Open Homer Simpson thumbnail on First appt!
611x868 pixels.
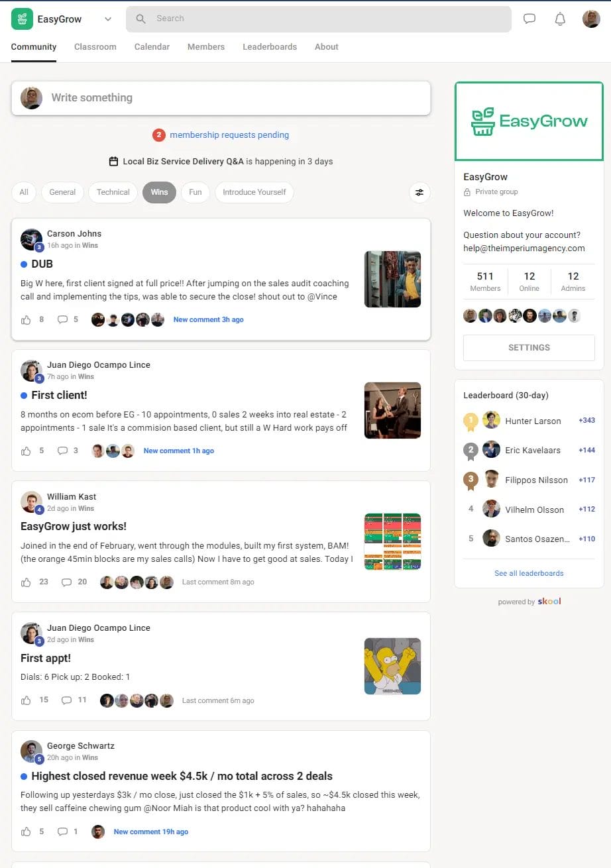point(392,666)
